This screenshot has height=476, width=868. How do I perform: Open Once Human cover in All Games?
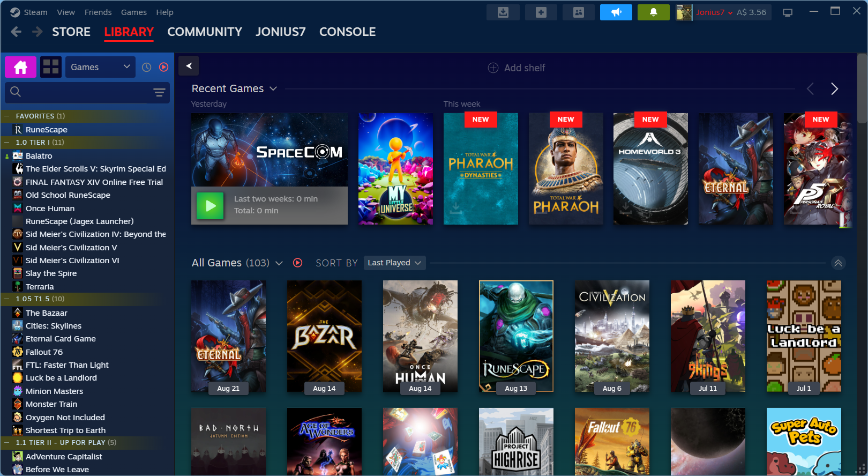420,336
